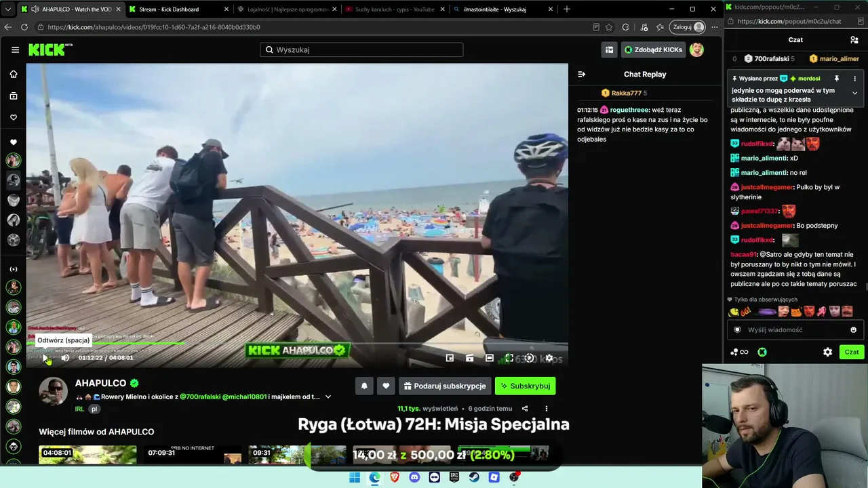This screenshot has width=868, height=488.
Task: Go back in the browser
Action: (8, 27)
